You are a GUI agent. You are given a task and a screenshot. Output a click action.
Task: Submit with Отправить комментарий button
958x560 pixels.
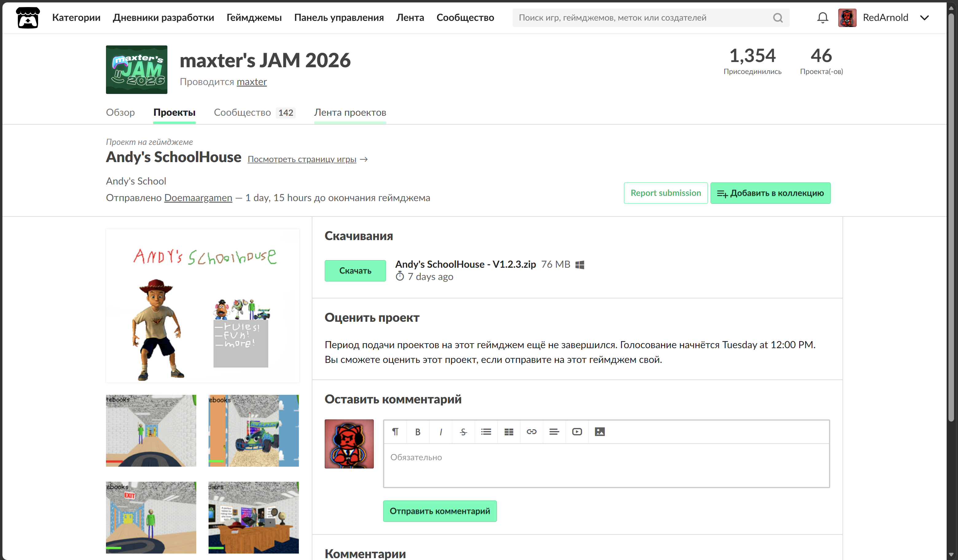[440, 511]
